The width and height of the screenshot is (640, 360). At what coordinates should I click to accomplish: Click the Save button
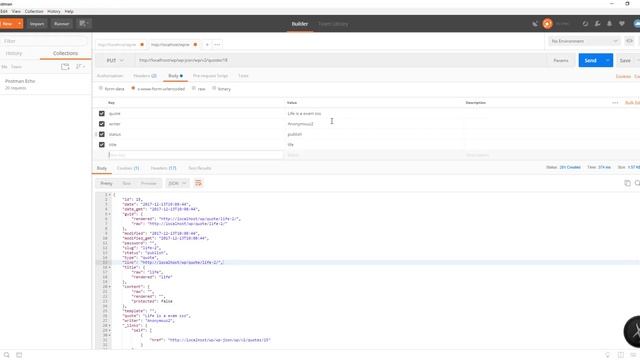tap(625, 60)
